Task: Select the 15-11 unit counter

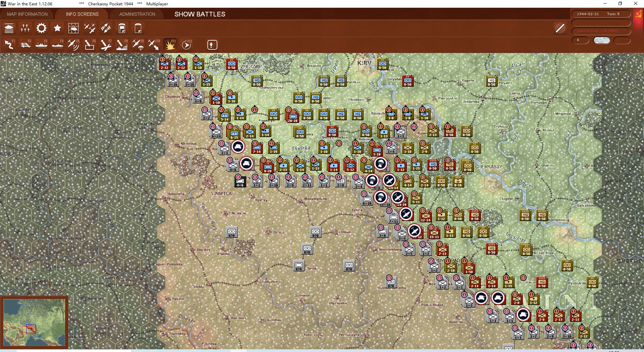Action: click(x=434, y=232)
